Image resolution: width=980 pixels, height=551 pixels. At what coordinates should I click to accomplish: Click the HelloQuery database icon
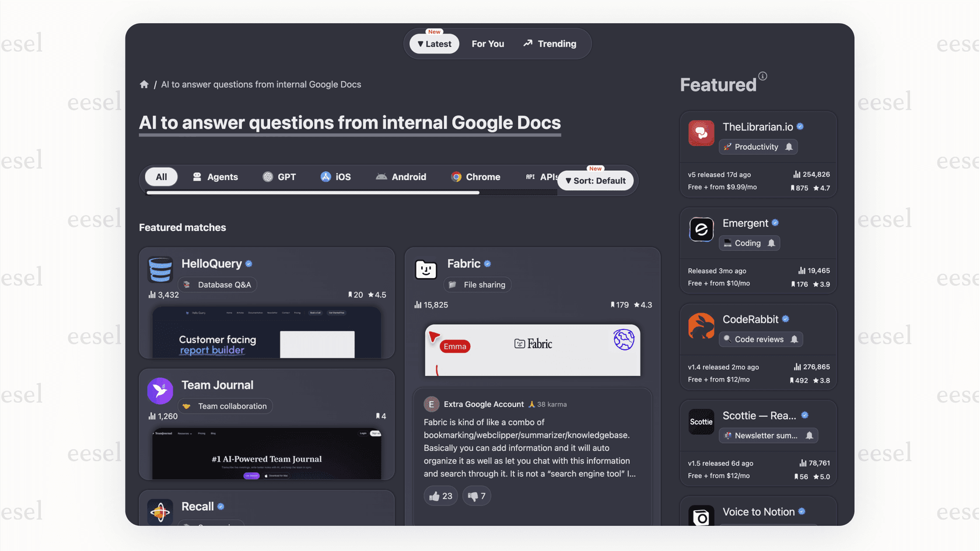coord(160,269)
